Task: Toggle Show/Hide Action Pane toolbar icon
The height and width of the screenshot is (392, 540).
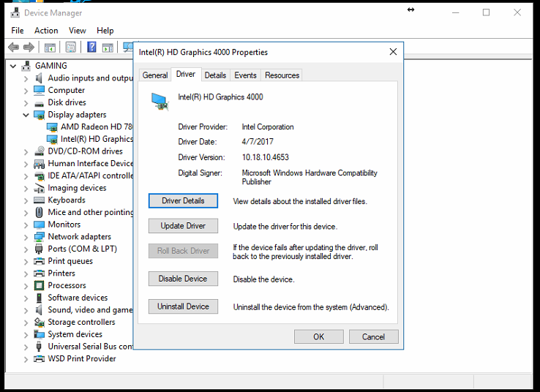Action: click(108, 47)
